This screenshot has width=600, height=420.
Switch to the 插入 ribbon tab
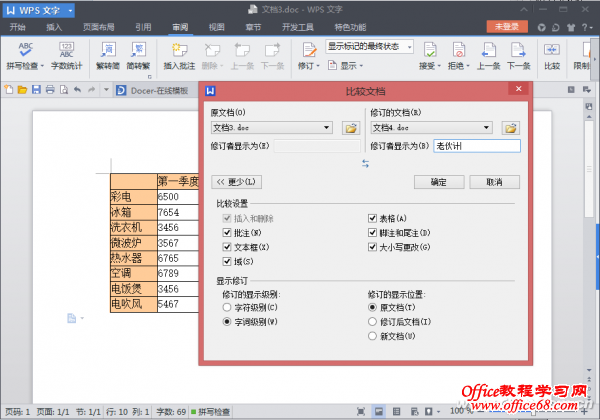(x=54, y=27)
